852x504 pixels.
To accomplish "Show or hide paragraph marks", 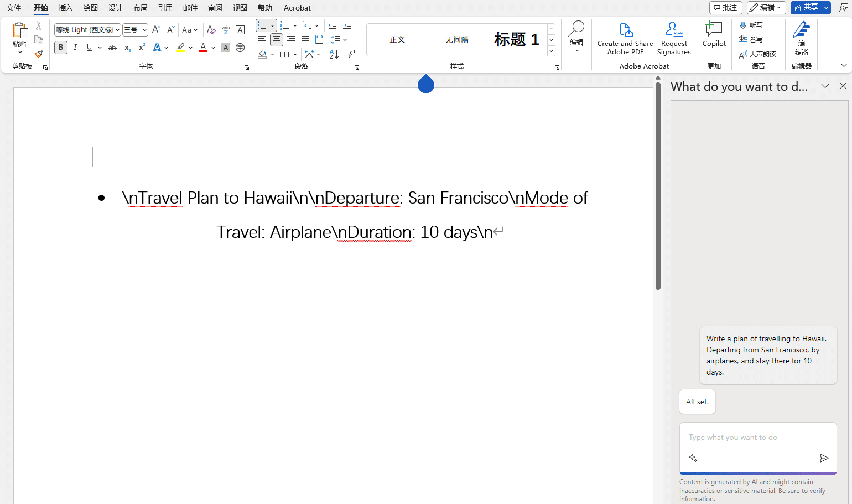I will (350, 54).
